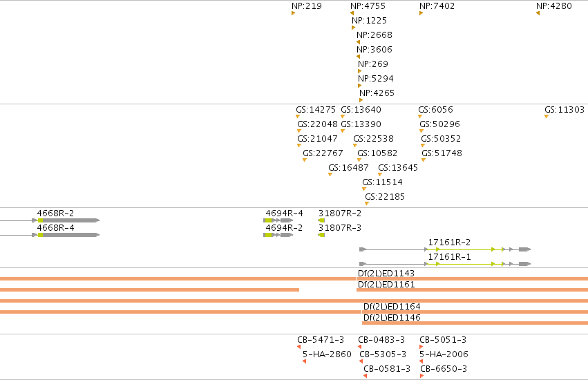This screenshot has height=380, width=588.
Task: Click the CB-6650-3 red marker
Action: [x=422, y=376]
